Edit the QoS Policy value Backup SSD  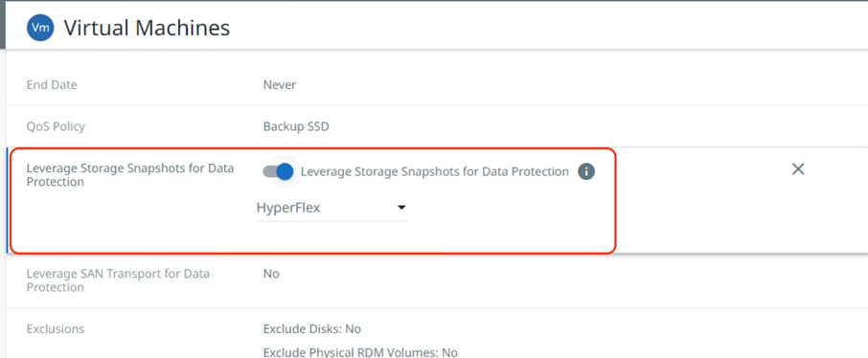[296, 126]
